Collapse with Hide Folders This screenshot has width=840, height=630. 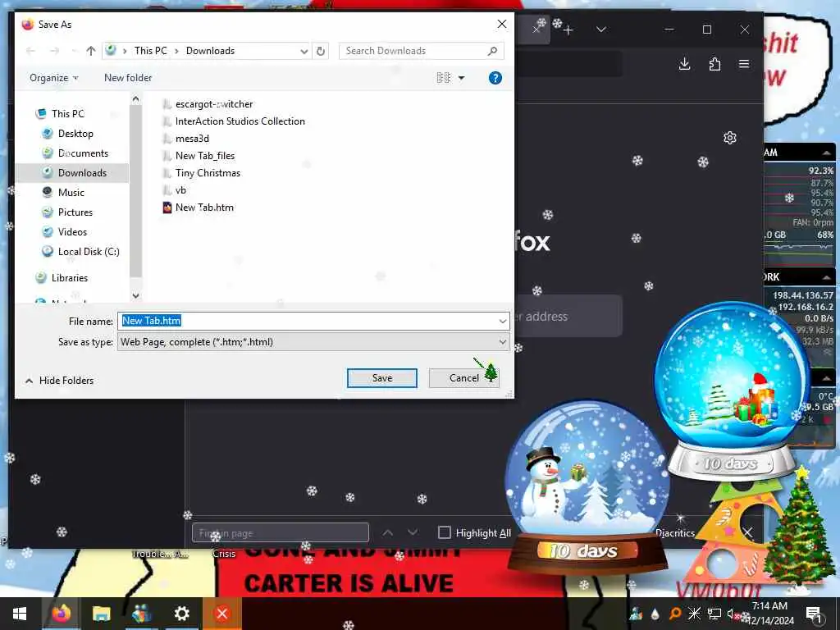[59, 381]
